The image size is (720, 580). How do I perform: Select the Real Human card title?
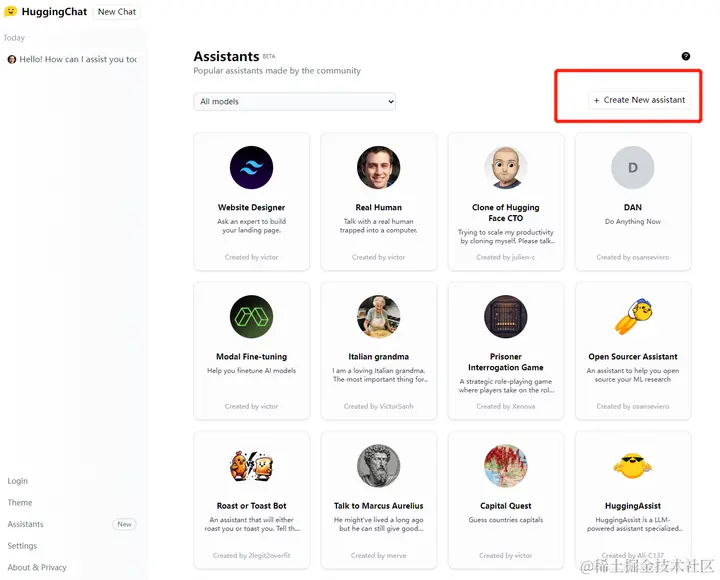point(378,208)
